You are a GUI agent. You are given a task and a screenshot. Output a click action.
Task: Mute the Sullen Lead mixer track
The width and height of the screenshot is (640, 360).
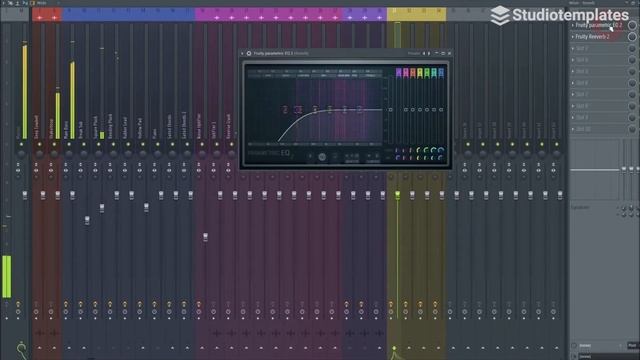pyautogui.click(x=128, y=144)
